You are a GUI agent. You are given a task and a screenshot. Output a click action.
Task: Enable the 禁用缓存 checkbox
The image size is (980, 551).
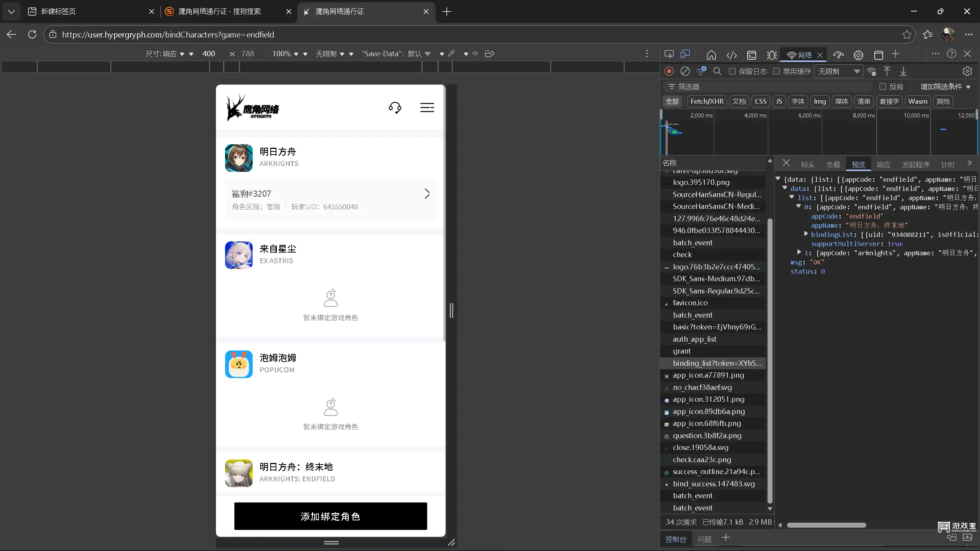point(776,72)
